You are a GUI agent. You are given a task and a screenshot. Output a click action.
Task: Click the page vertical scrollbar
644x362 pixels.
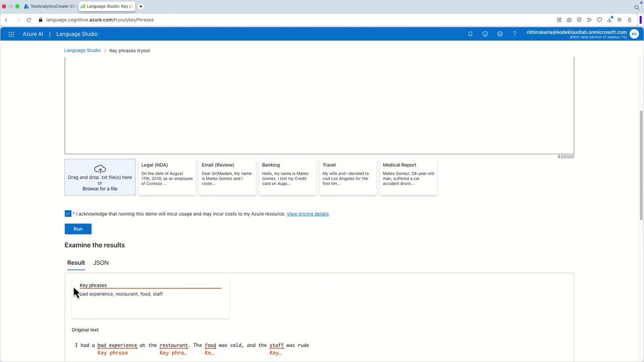(641, 165)
